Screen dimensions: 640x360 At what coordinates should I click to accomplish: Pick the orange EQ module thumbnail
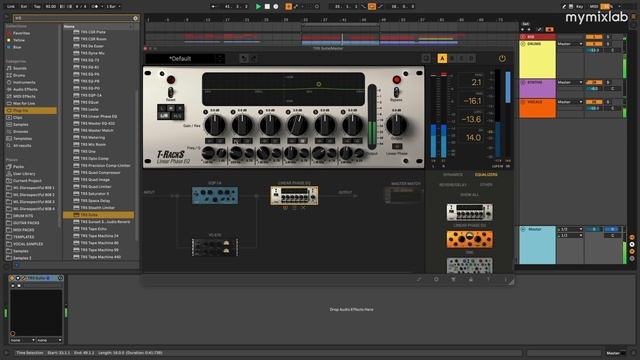pyautogui.click(x=469, y=240)
